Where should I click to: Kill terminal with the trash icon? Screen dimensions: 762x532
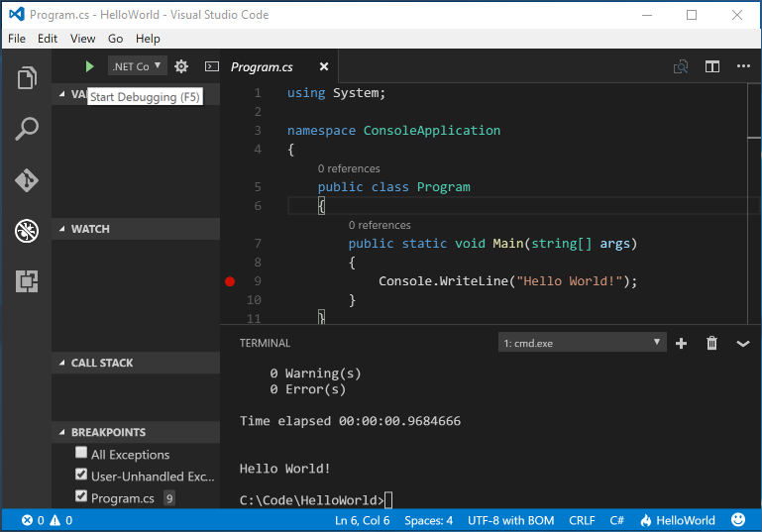711,343
